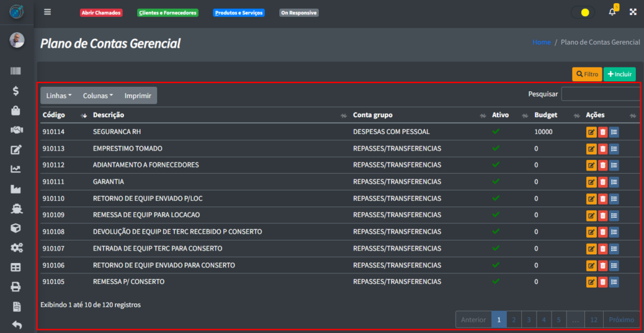
Task: Open list details for REMESSA P/ CONSERTO
Action: point(614,281)
